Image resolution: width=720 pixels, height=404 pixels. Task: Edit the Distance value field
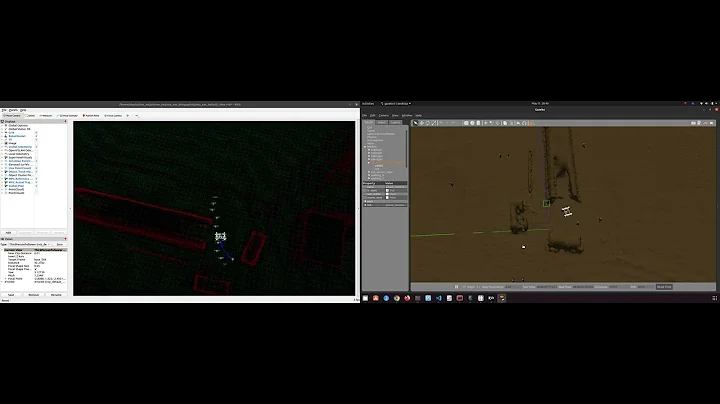click(50, 263)
